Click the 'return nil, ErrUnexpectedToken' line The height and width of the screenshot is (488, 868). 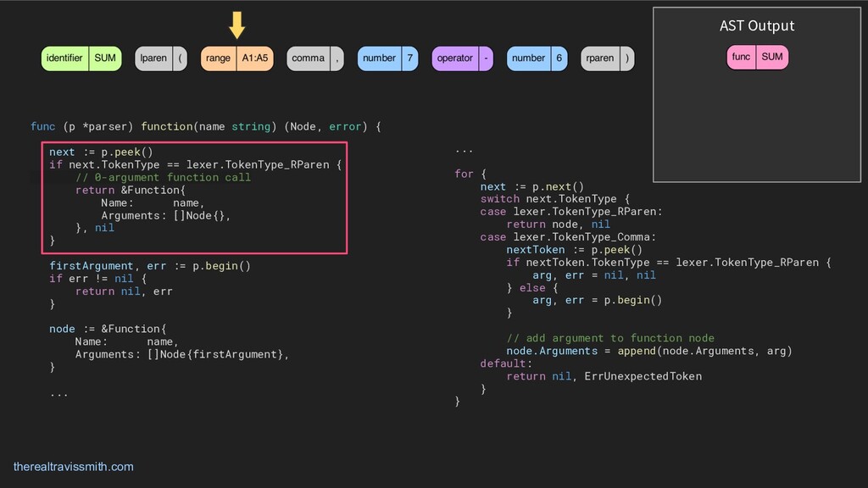[604, 376]
